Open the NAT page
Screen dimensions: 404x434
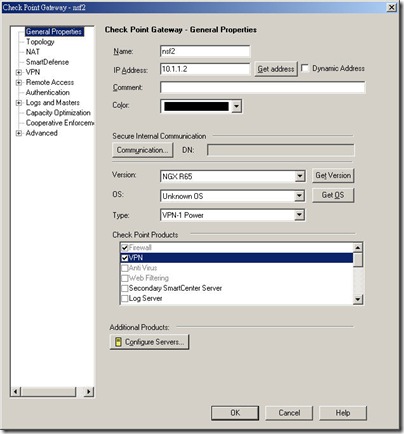tap(33, 52)
